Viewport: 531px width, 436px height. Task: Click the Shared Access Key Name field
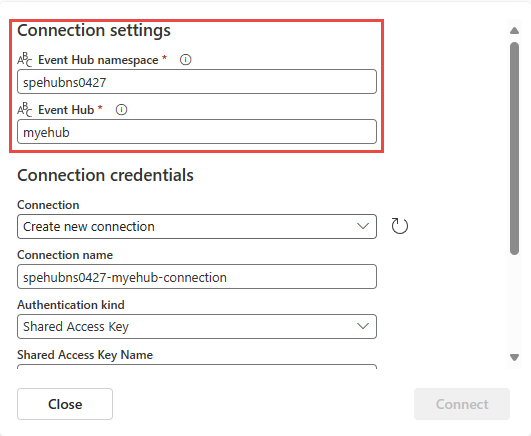tap(197, 366)
